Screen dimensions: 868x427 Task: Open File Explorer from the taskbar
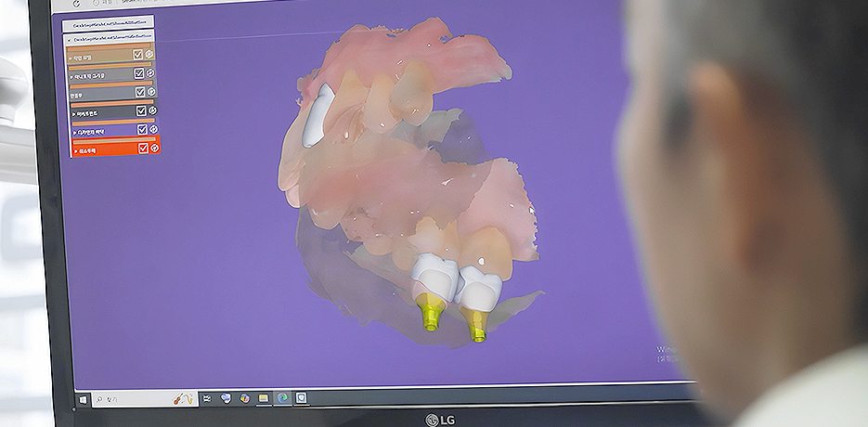(264, 398)
